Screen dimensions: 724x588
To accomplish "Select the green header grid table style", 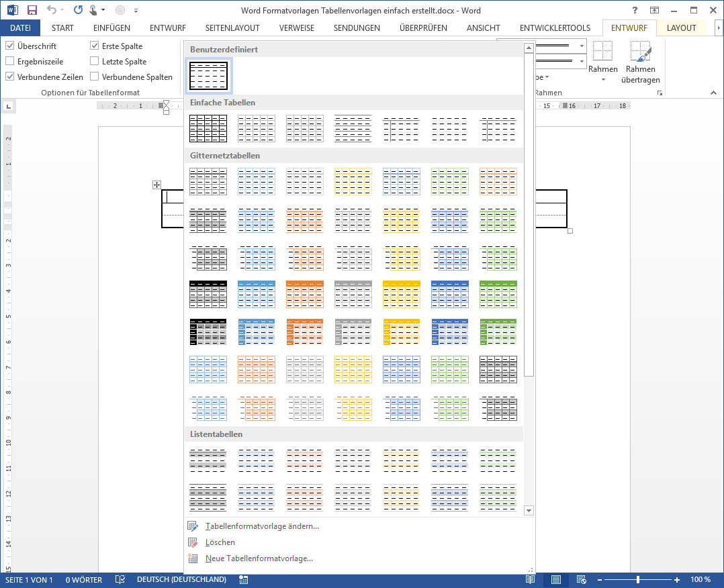I will (x=498, y=295).
